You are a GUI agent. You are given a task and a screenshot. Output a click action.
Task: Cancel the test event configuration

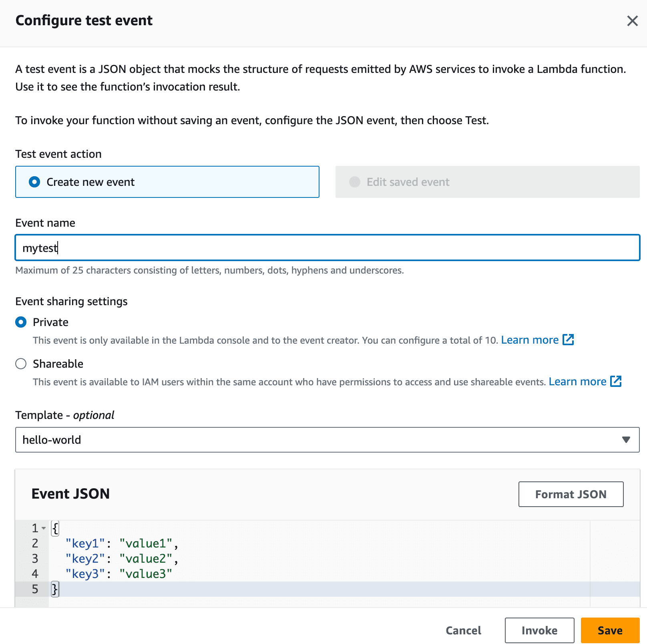463,630
